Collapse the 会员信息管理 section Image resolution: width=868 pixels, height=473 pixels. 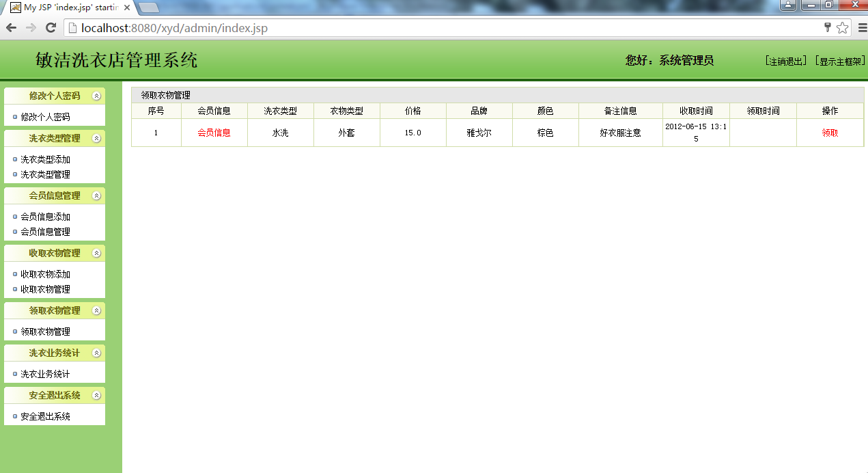click(x=96, y=196)
